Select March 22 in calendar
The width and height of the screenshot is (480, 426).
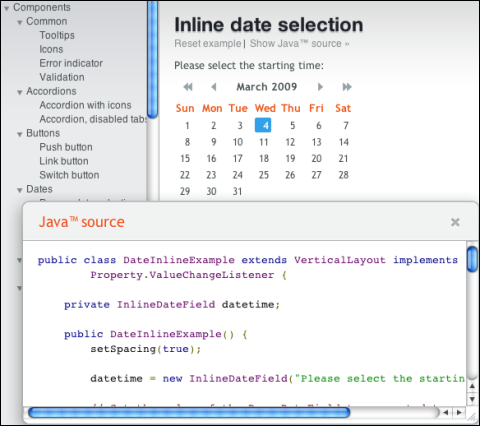tap(185, 175)
